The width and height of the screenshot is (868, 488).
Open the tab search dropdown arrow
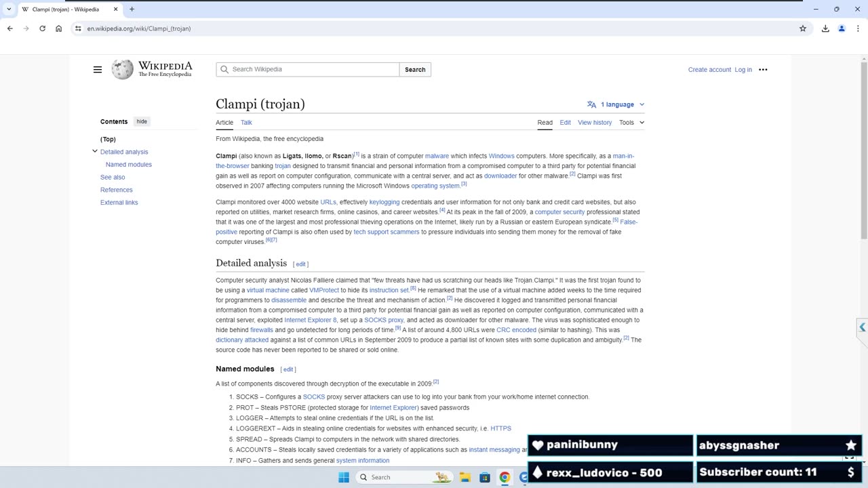tap(9, 9)
